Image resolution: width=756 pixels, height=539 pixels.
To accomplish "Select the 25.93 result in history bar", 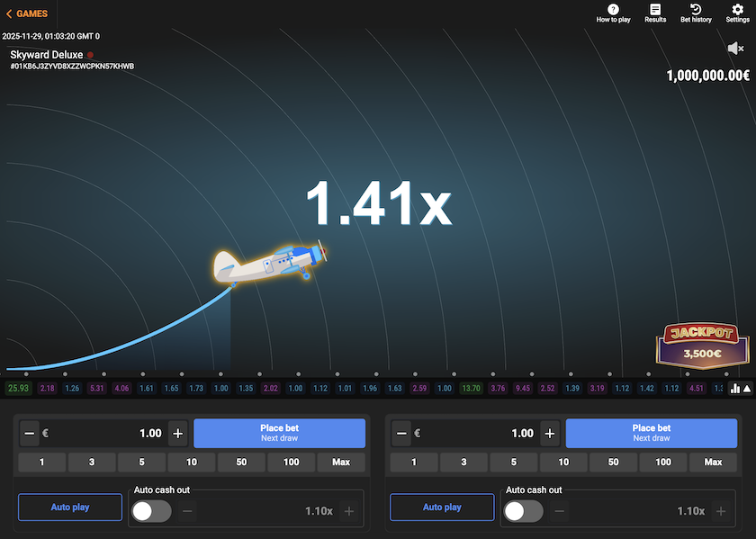I will [x=17, y=389].
